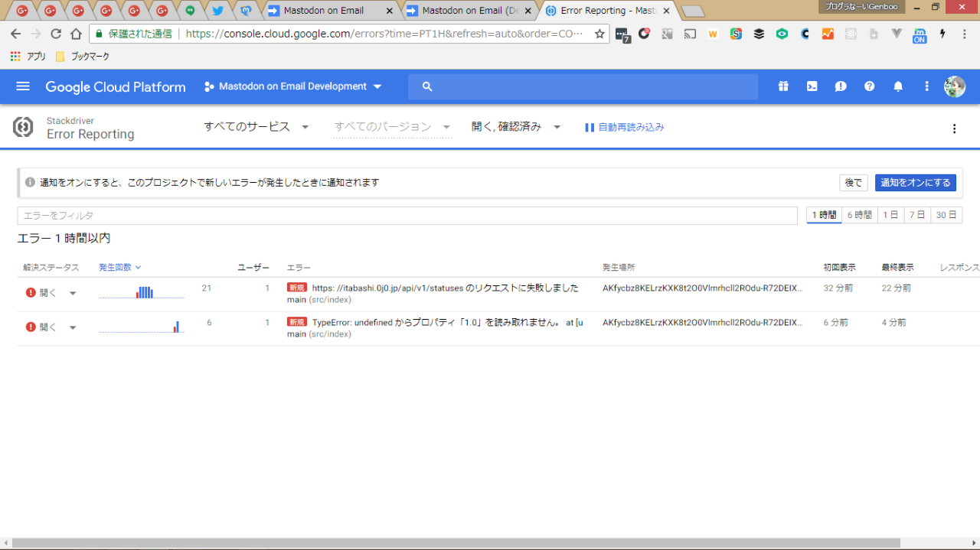Select the 6 時間 time range
980x550 pixels.
pos(859,215)
